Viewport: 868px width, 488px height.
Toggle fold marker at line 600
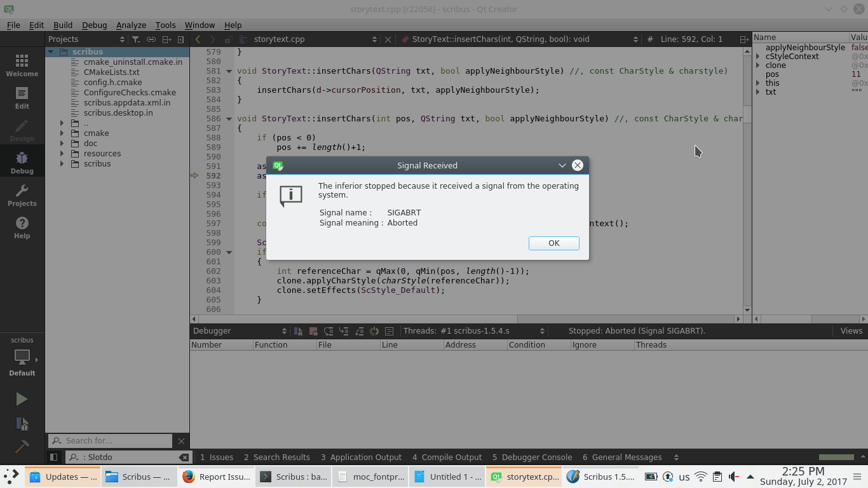tap(229, 252)
